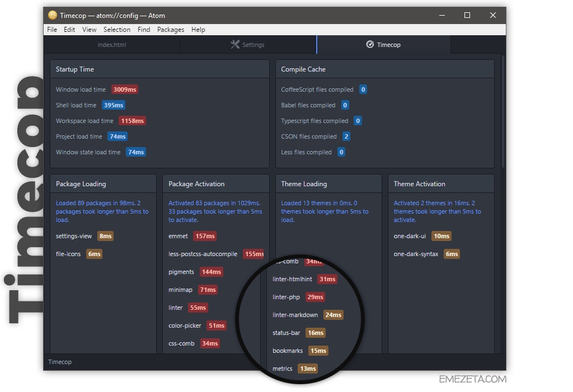Switch to the Settings tab
573x392 pixels.
[x=248, y=45]
